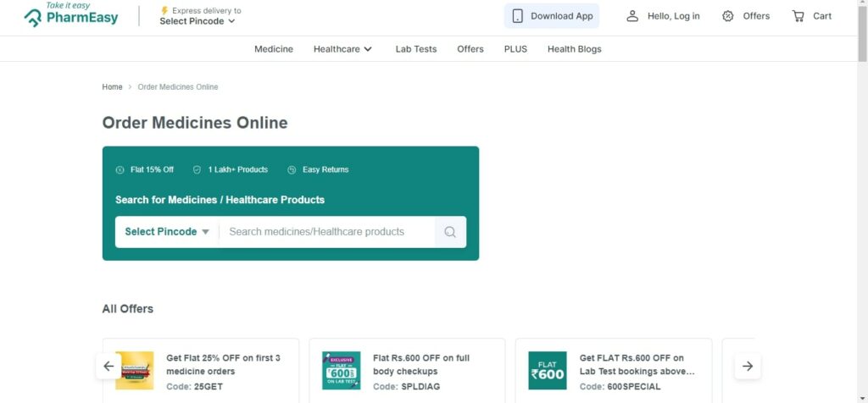Go to previous offers with left arrow
The width and height of the screenshot is (868, 403).
coord(108,366)
